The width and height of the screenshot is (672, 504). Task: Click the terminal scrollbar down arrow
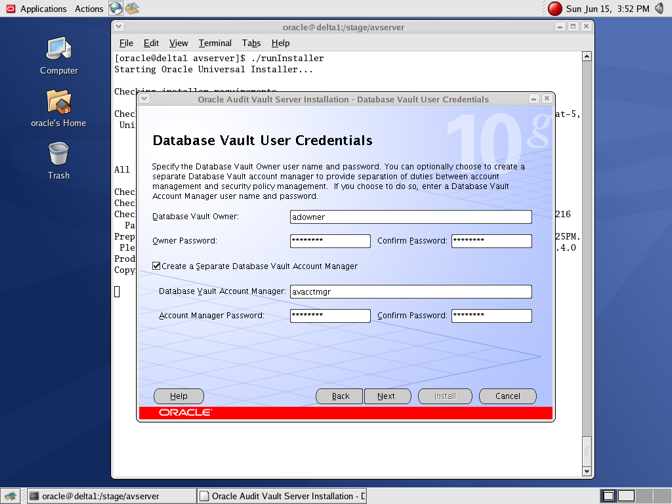click(587, 471)
